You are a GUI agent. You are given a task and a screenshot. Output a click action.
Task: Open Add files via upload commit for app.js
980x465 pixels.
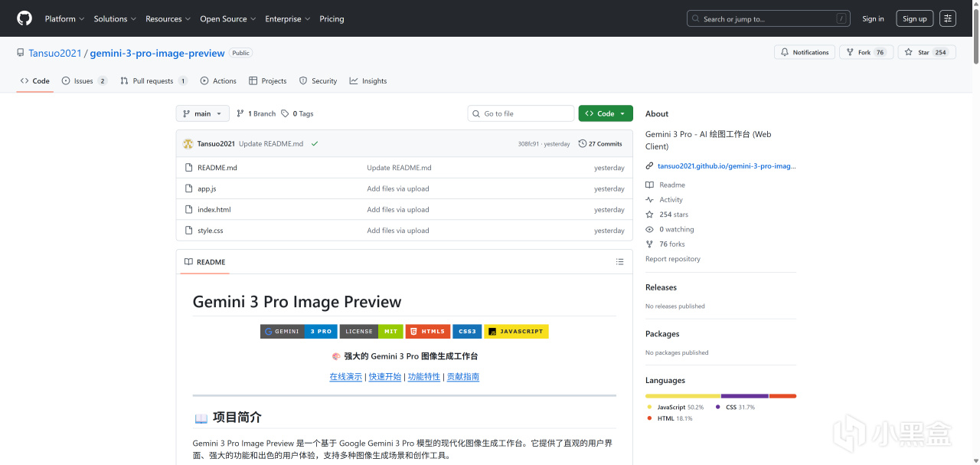point(397,188)
